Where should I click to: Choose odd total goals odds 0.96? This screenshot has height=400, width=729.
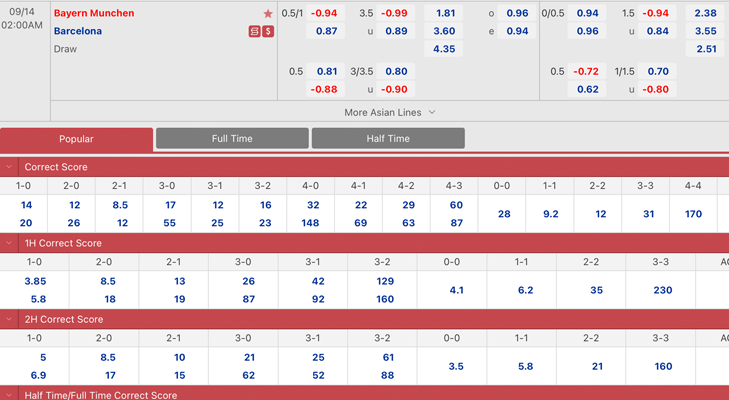[517, 13]
